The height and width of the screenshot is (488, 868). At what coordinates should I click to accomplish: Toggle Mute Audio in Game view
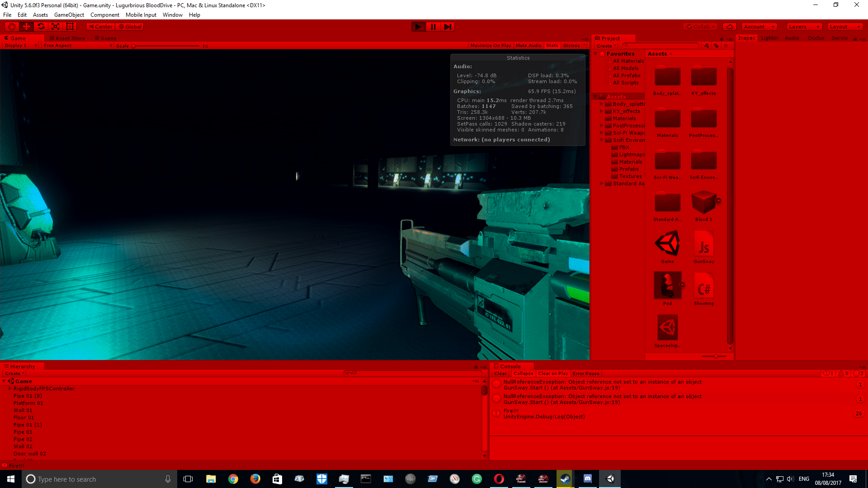(528, 46)
